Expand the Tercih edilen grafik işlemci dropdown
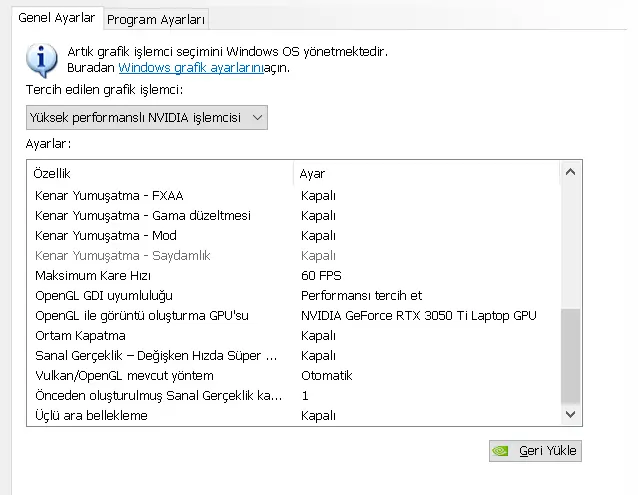 [x=147, y=118]
